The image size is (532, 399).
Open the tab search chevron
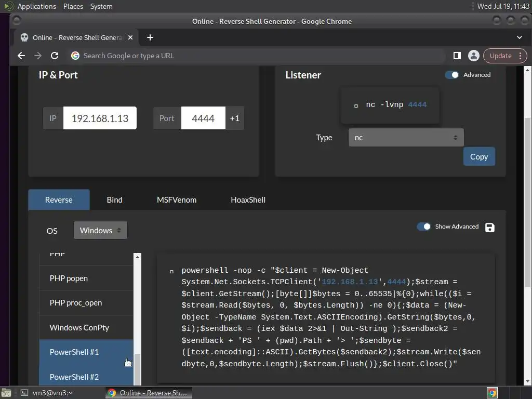[519, 37]
